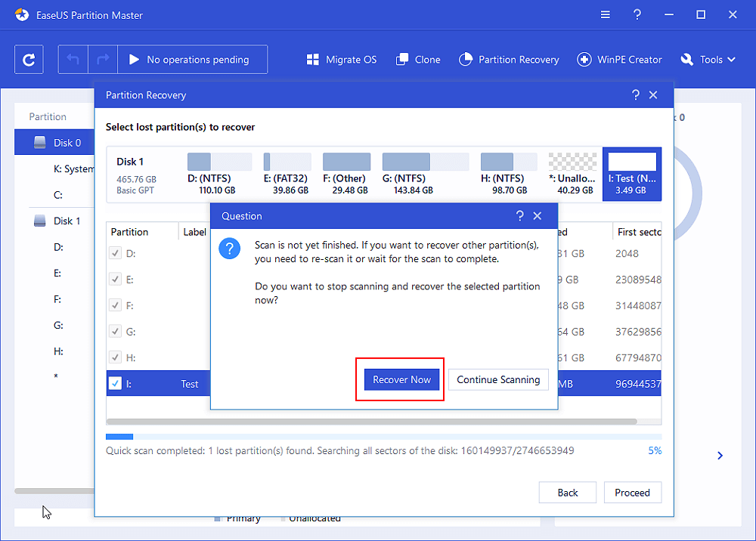Click the EaseUS Partition Master logo icon

pos(22,15)
